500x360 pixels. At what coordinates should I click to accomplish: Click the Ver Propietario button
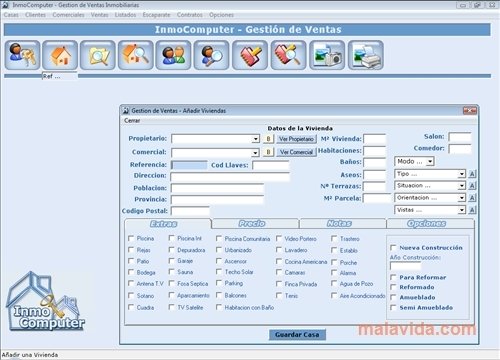coord(296,139)
